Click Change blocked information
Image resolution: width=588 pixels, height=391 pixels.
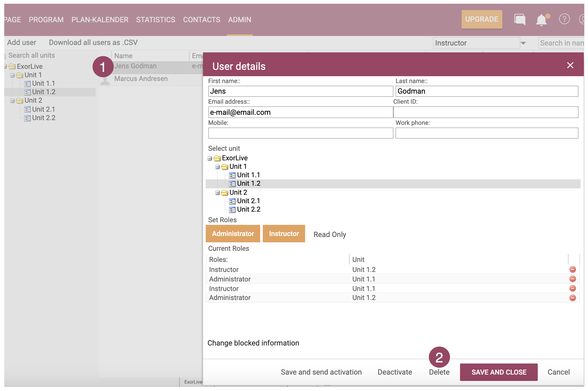(x=253, y=343)
